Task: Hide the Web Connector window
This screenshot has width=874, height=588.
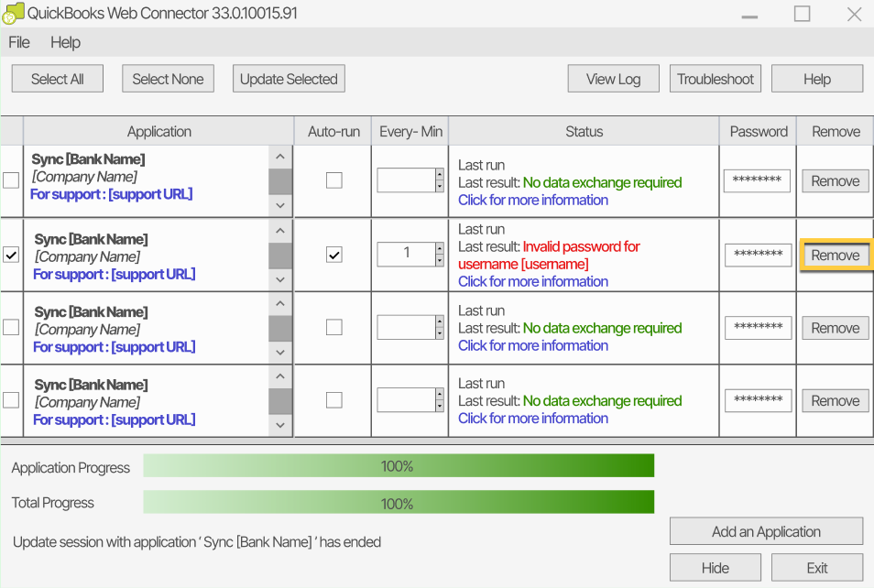Action: click(x=715, y=568)
